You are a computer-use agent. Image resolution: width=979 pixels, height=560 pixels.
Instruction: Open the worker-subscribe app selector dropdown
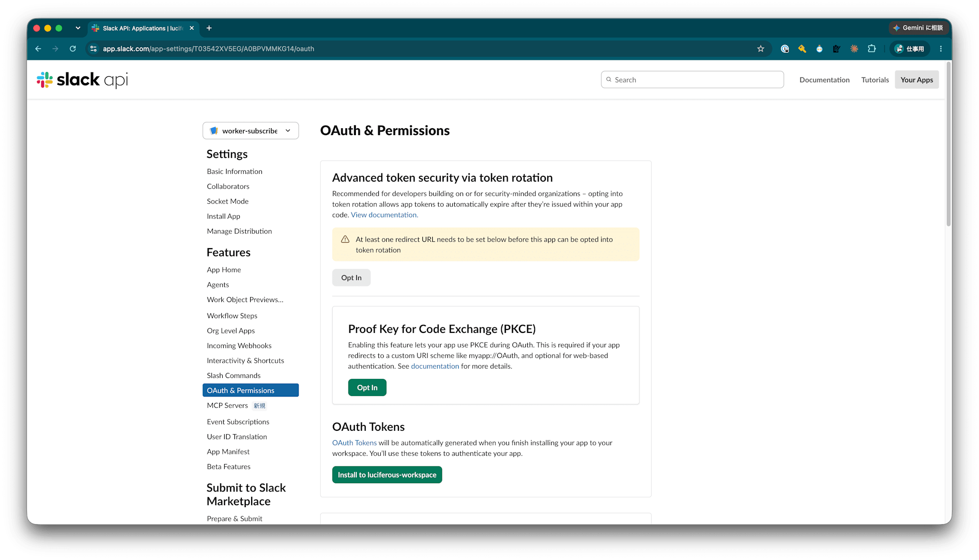pyautogui.click(x=251, y=131)
